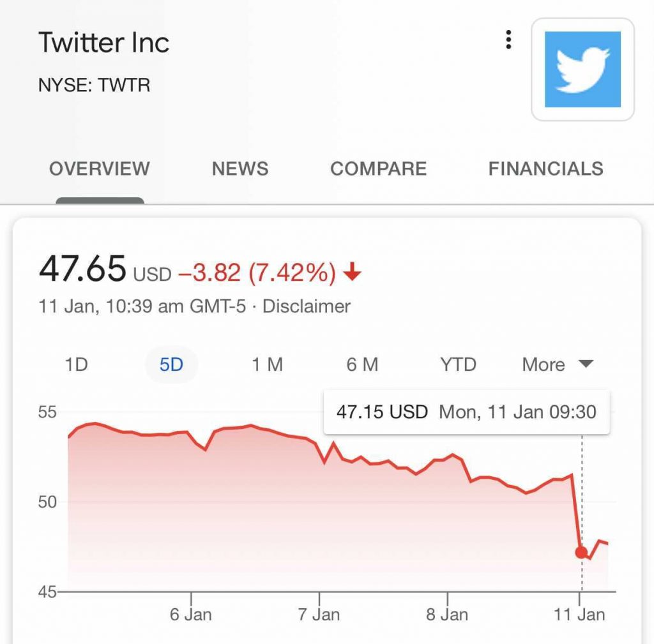The height and width of the screenshot is (644, 654).
Task: Click the Twitter bird logo icon
Action: point(582,70)
